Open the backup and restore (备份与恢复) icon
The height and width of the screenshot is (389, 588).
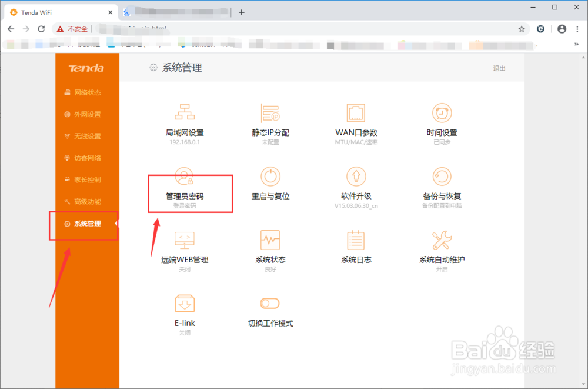click(x=442, y=176)
